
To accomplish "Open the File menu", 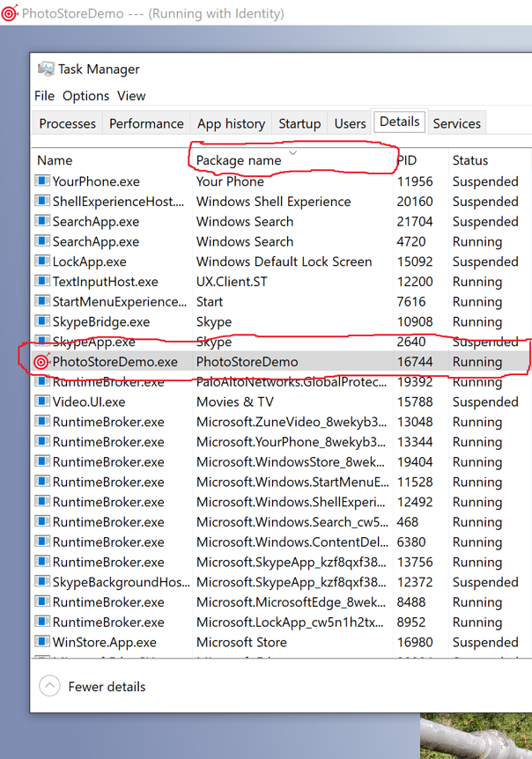I will 44,95.
